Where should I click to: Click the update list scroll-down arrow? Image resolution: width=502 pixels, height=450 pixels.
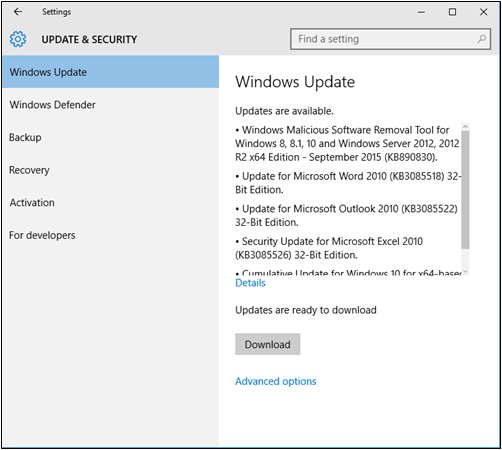click(465, 272)
